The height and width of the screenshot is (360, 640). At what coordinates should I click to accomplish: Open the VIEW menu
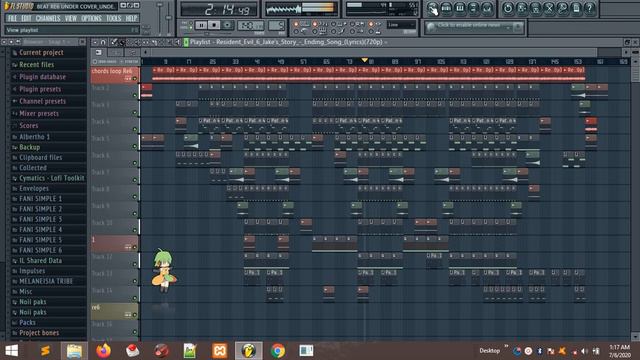click(71, 18)
